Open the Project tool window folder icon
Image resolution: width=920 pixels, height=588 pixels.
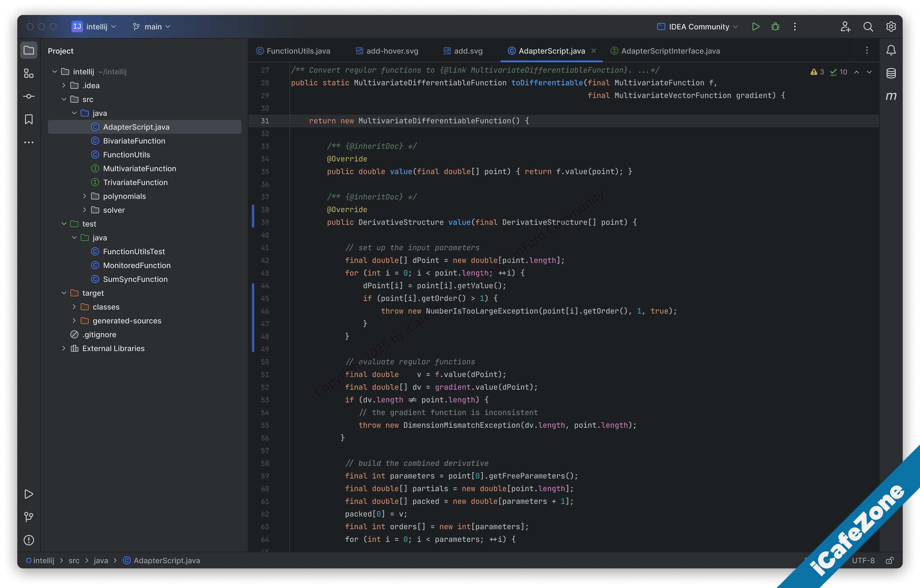pyautogui.click(x=29, y=50)
